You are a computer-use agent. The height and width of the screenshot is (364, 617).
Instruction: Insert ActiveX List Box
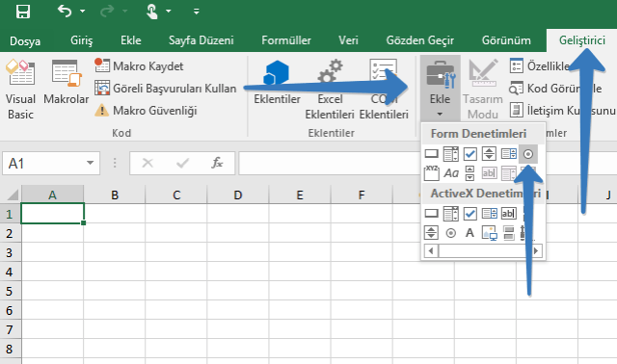[489, 214]
